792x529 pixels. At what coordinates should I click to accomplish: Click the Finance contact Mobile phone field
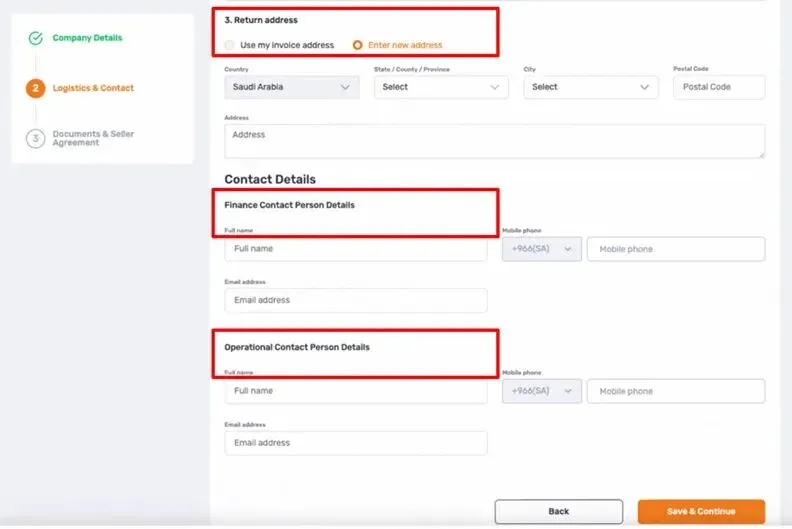point(676,249)
